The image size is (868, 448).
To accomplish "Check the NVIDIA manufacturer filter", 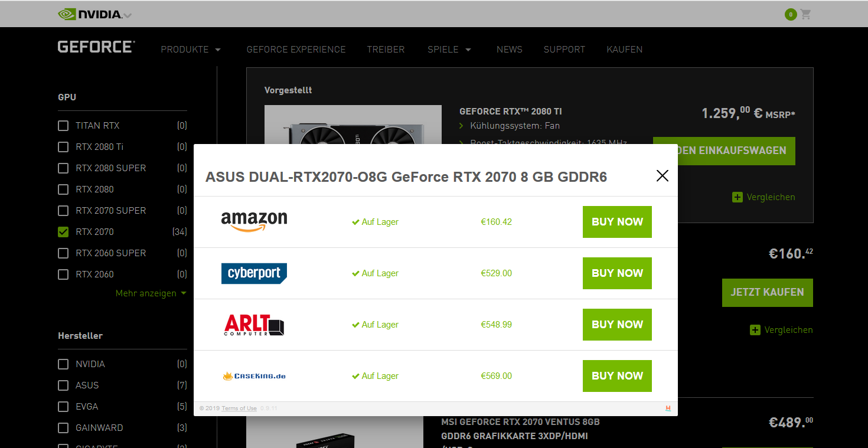I will point(63,364).
